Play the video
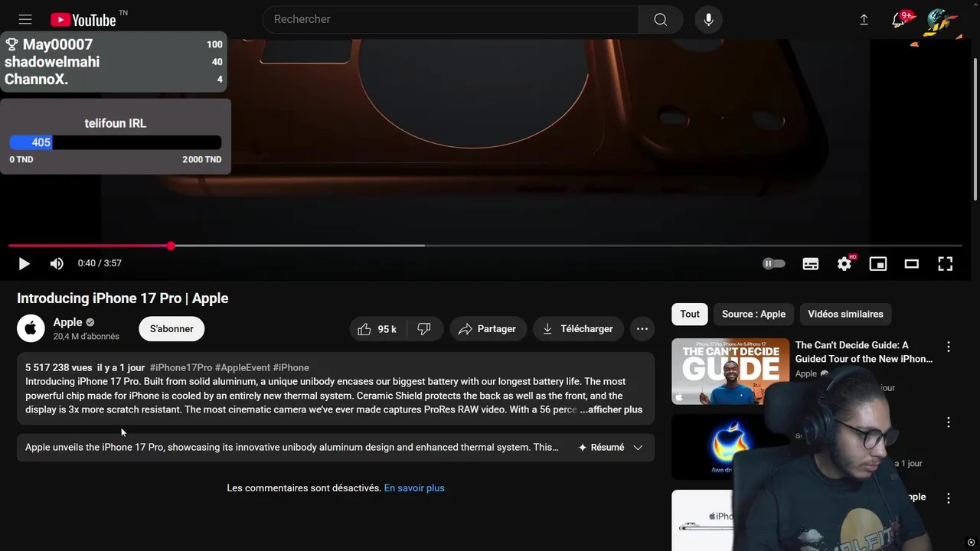The height and width of the screenshot is (551, 980). 24,263
